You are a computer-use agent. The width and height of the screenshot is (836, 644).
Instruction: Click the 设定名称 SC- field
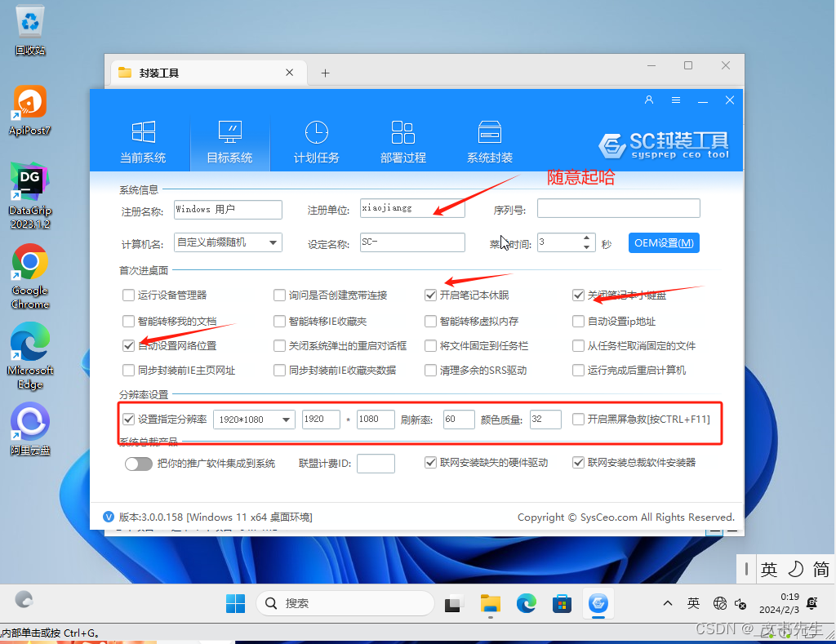click(412, 242)
